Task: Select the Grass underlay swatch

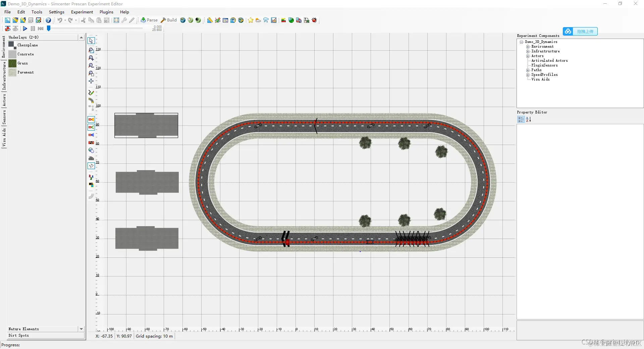Action: pyautogui.click(x=12, y=63)
